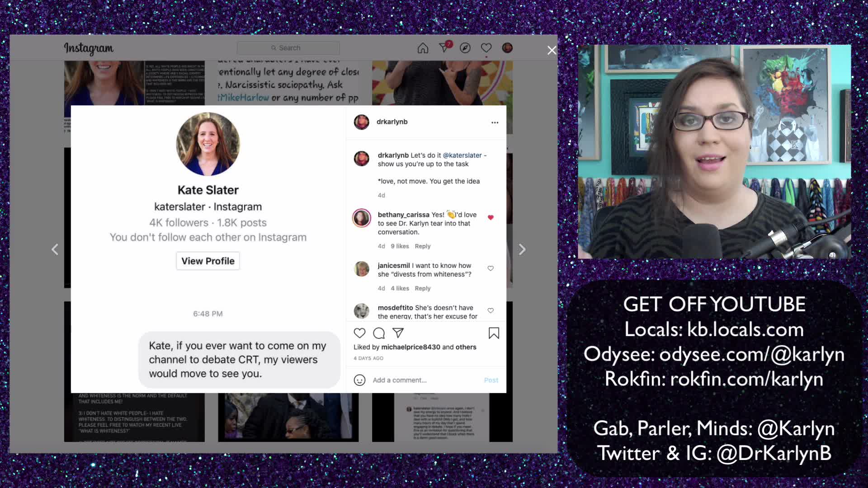Viewport: 868px width, 488px height.
Task: Save the post using bookmark icon
Action: coord(494,333)
